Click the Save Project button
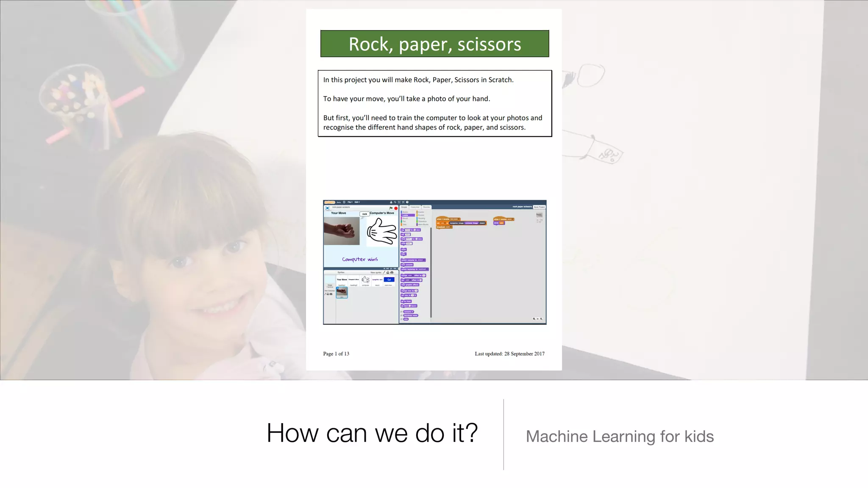Image resolution: width=868 pixels, height=488 pixels. [x=539, y=207]
